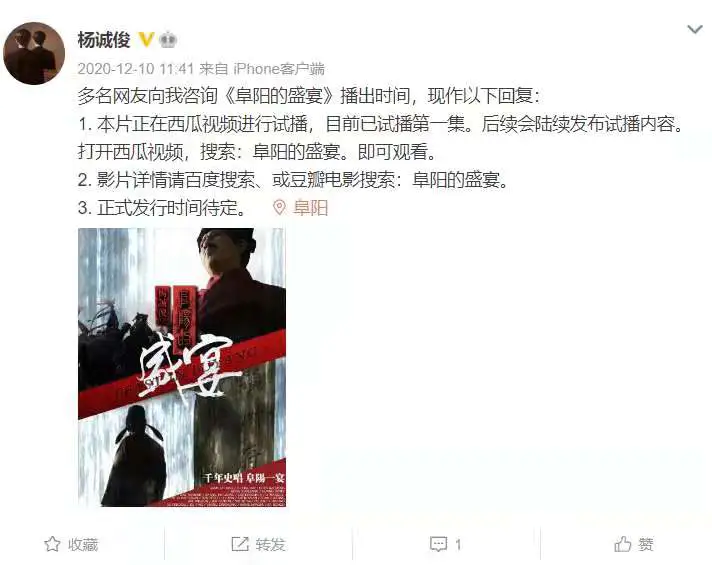Open the 阜阳 location tag

(310, 208)
